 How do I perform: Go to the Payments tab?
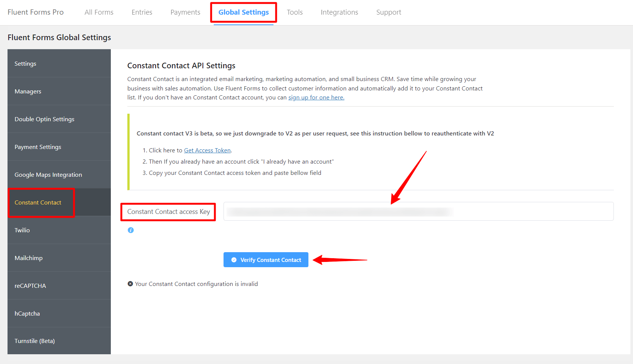point(185,12)
